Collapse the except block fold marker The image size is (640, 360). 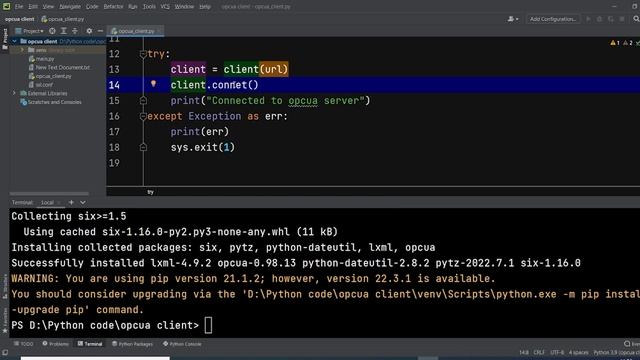[x=143, y=116]
